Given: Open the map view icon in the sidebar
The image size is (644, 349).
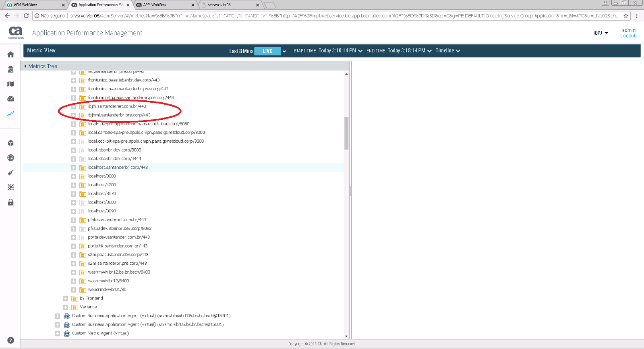Looking at the screenshot, I should (x=11, y=84).
